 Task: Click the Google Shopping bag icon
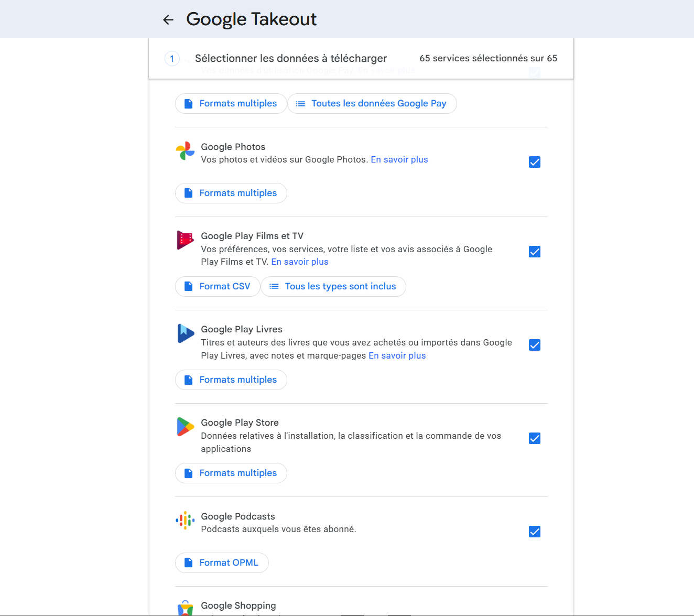coord(185,608)
